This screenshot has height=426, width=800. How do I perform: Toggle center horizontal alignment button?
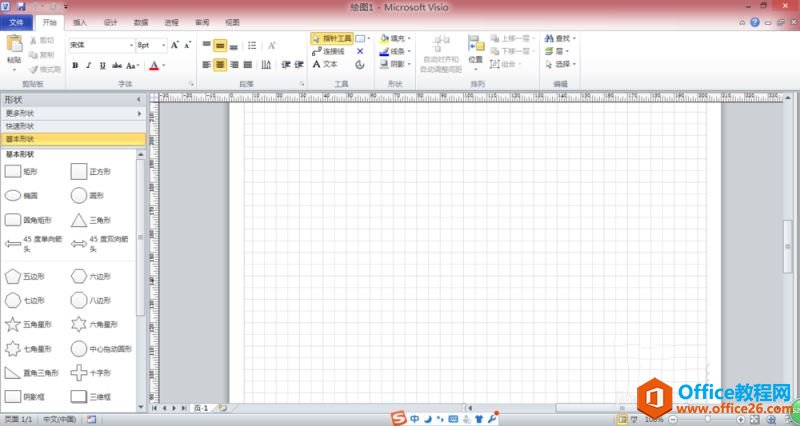(220, 65)
